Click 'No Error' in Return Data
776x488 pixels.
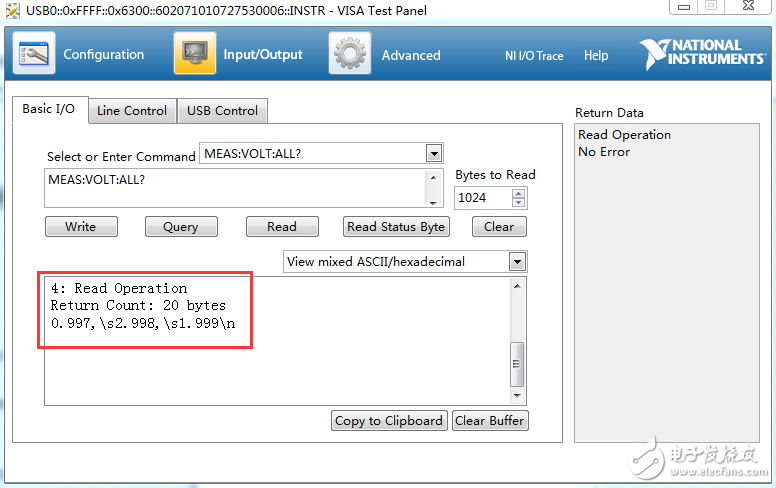[604, 152]
